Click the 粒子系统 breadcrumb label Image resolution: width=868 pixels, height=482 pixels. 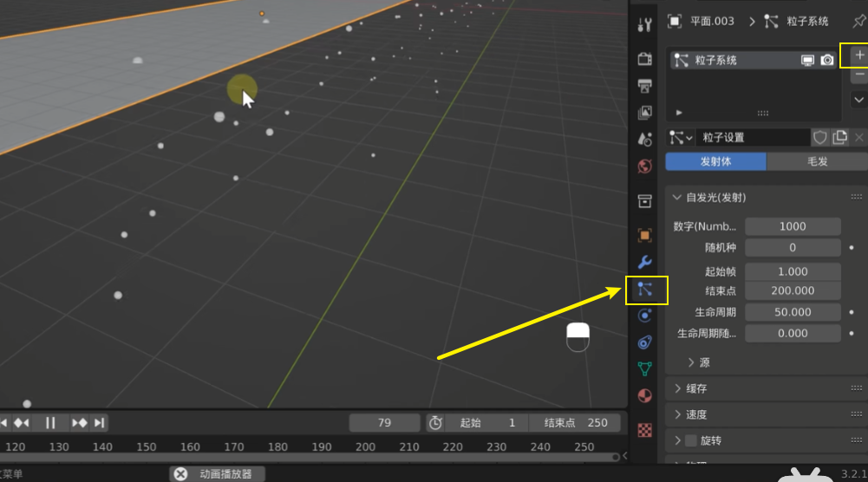coord(807,22)
